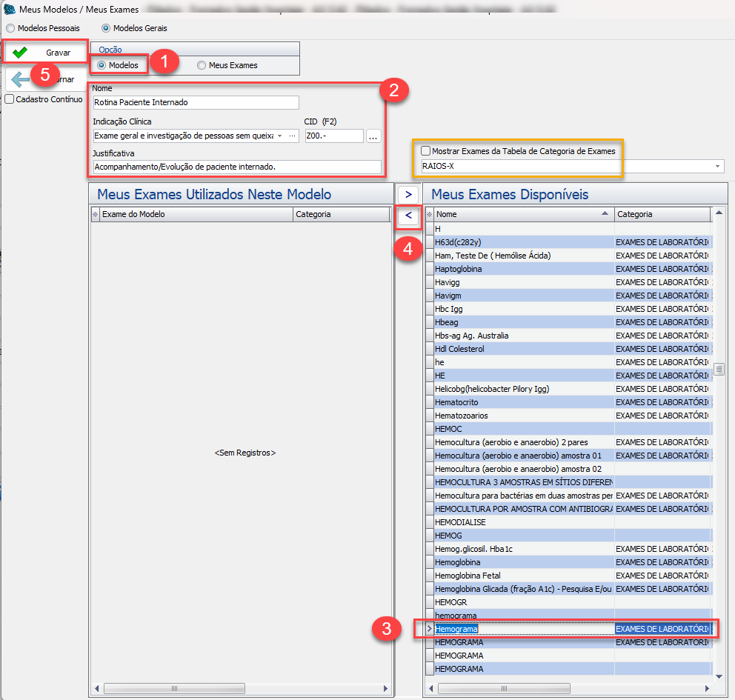Click grid selector icon in Meus Exames Disponíveis
The image size is (735, 700).
coord(429,214)
